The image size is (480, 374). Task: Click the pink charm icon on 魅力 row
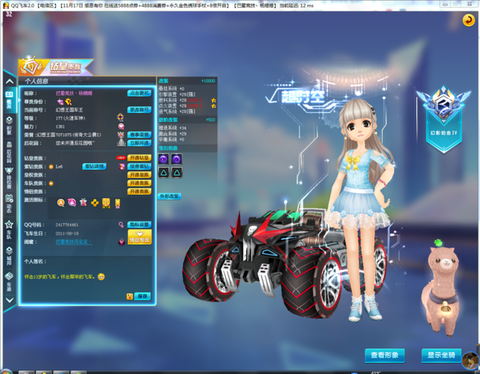click(x=121, y=126)
